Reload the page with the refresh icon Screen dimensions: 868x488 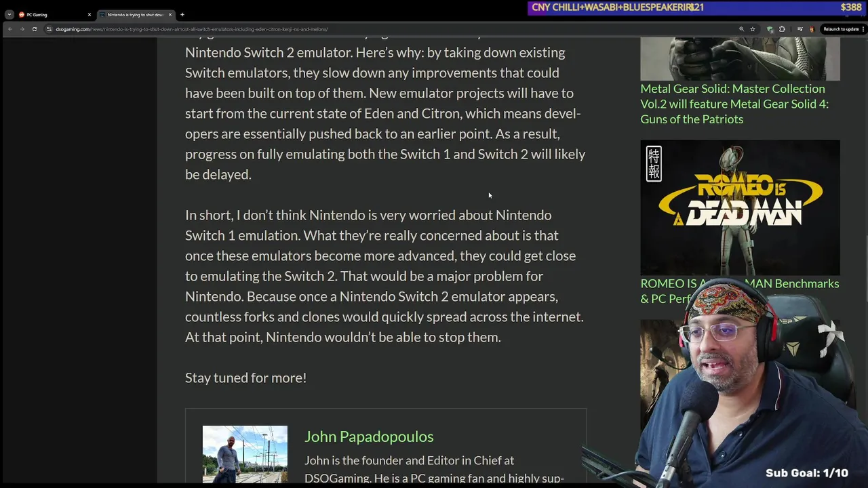(34, 29)
